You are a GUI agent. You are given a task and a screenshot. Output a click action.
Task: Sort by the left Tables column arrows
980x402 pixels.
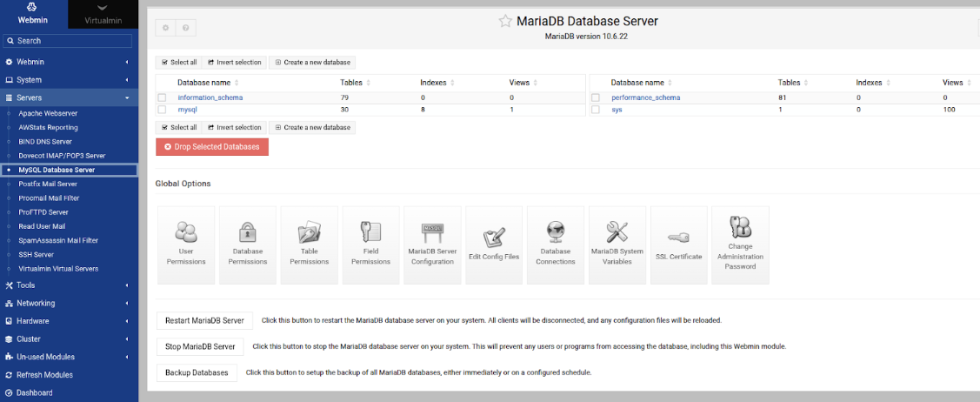tap(368, 83)
